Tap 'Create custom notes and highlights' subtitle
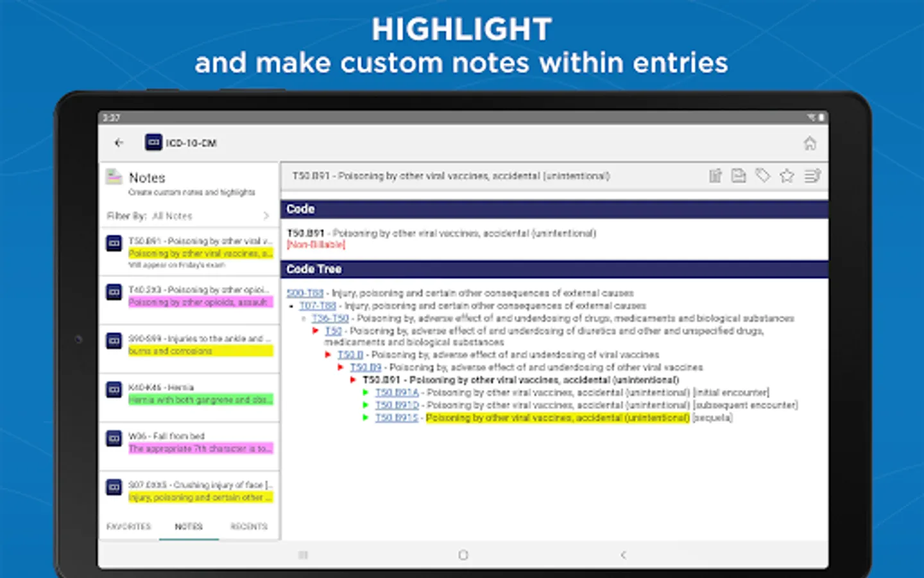 point(191,192)
